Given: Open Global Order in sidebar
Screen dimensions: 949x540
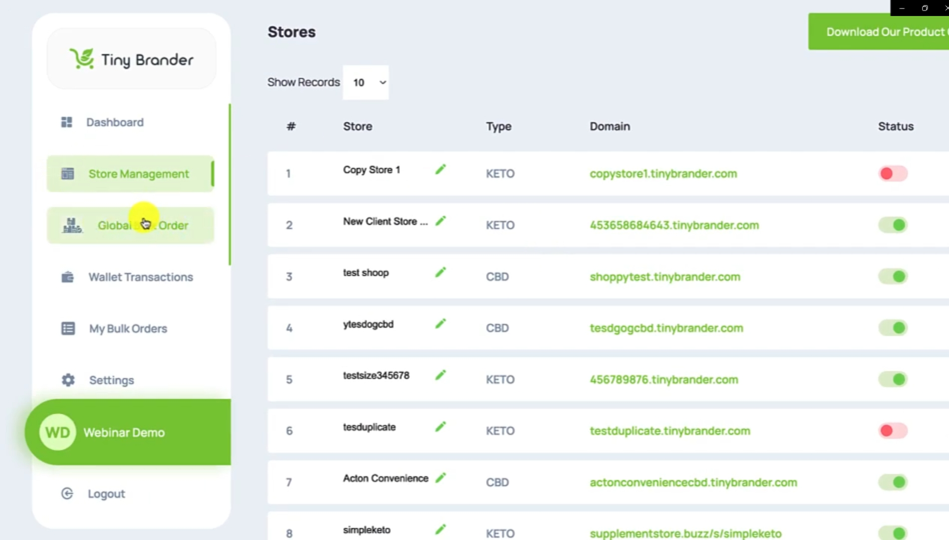Looking at the screenshot, I should [131, 225].
